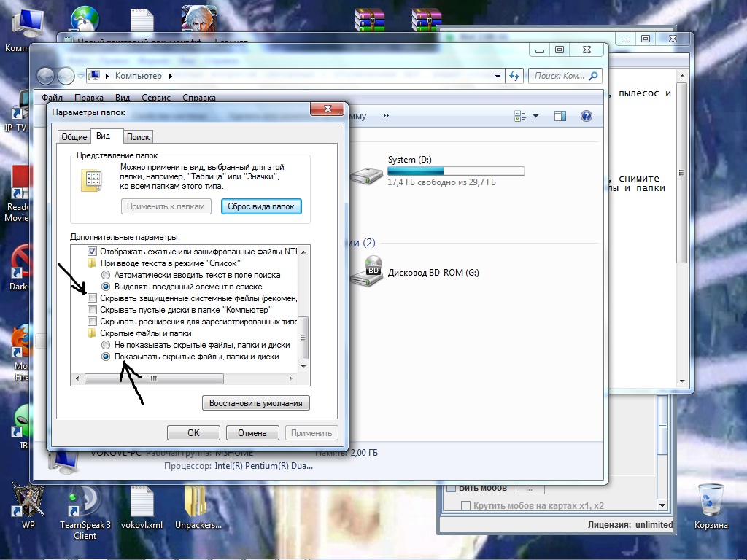Viewport: 747px width, 560px height.
Task: Open the first WinRAR archive on desktop
Action: pyautogui.click(x=370, y=20)
